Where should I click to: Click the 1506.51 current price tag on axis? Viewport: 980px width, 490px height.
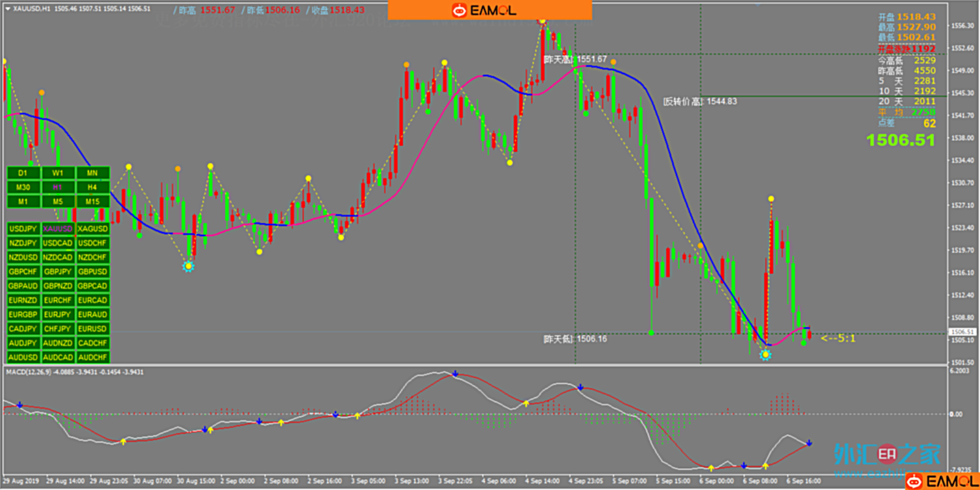pyautogui.click(x=963, y=331)
